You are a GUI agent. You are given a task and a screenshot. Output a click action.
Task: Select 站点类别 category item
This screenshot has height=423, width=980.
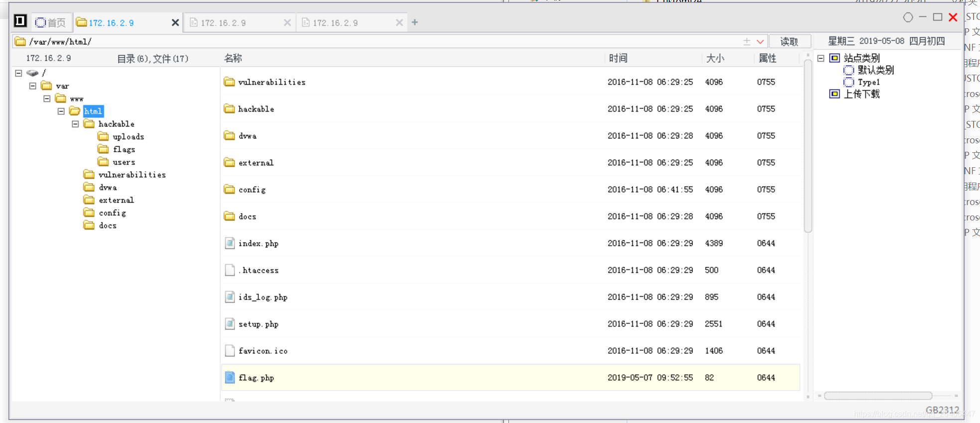[x=861, y=58]
